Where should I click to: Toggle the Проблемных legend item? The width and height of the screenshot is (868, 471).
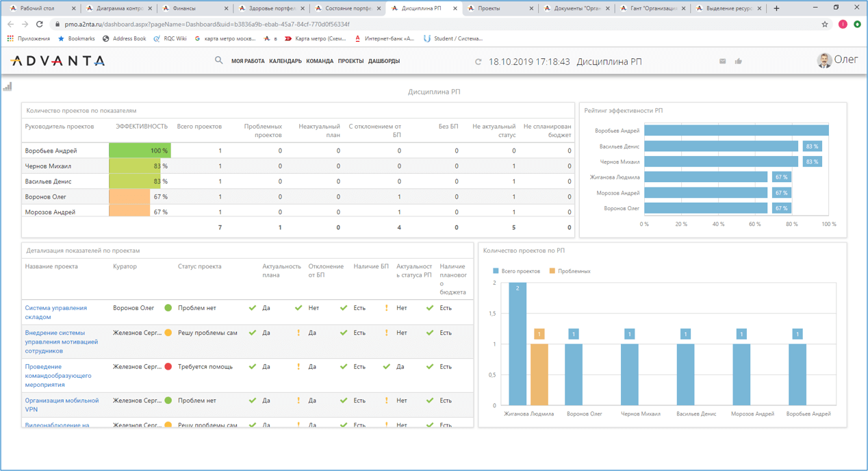[570, 271]
